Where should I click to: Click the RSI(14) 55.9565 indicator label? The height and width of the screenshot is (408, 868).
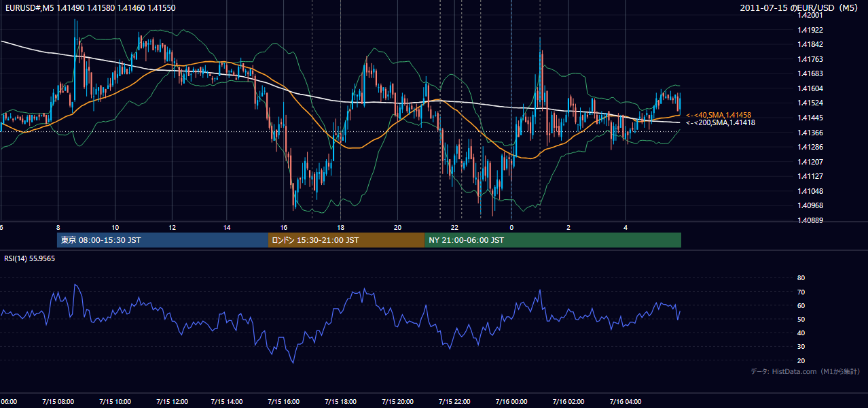[x=30, y=258]
